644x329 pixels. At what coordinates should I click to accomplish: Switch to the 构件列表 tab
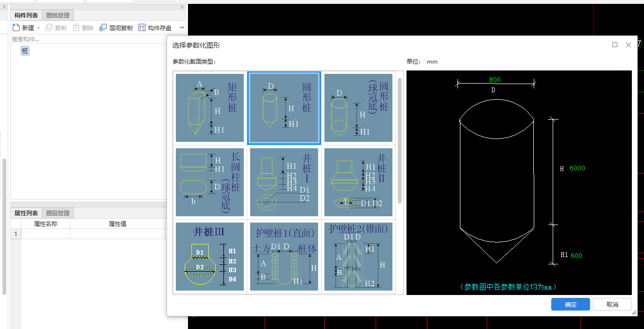(x=26, y=15)
